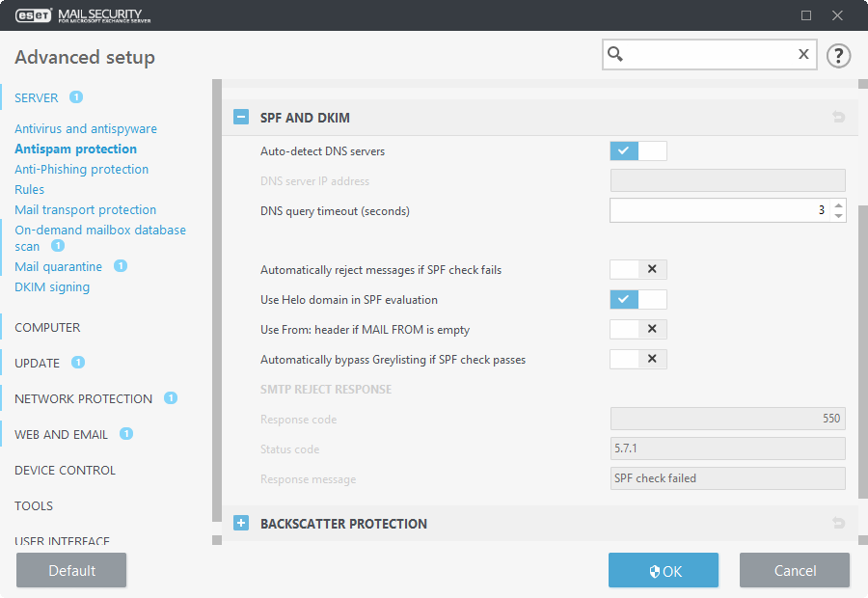
Task: Select the Update category
Action: tap(37, 363)
